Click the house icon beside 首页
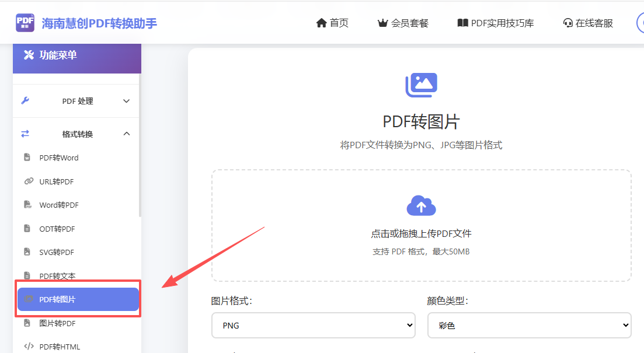 (321, 23)
